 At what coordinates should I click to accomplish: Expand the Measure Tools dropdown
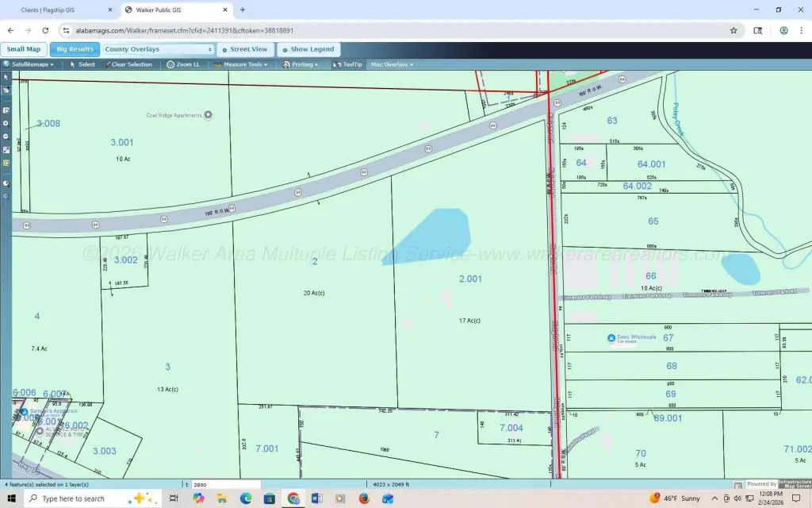[x=242, y=64]
